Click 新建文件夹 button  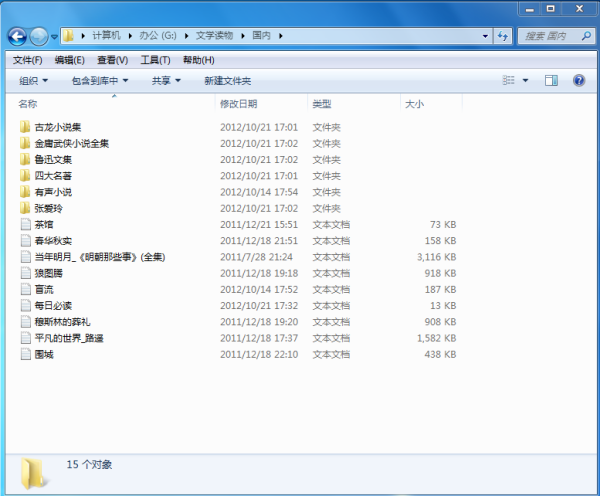tap(228, 81)
